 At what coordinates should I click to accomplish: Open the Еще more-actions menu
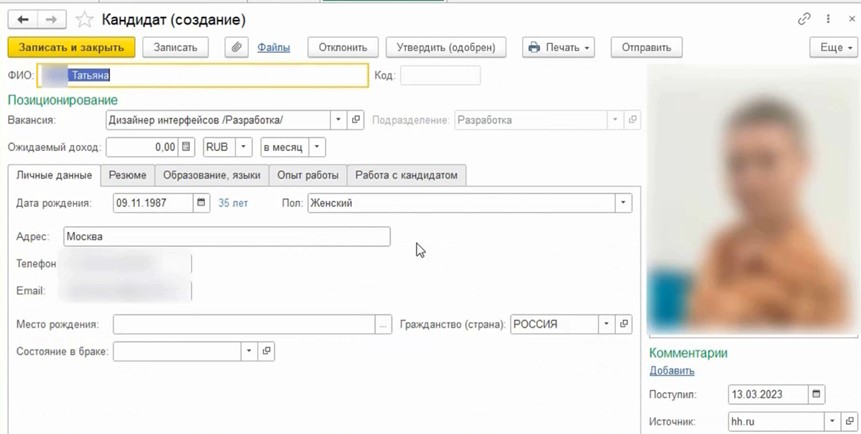(x=834, y=47)
